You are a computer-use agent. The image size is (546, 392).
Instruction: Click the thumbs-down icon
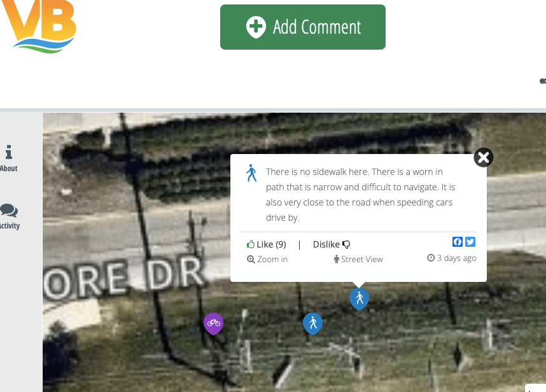(346, 245)
